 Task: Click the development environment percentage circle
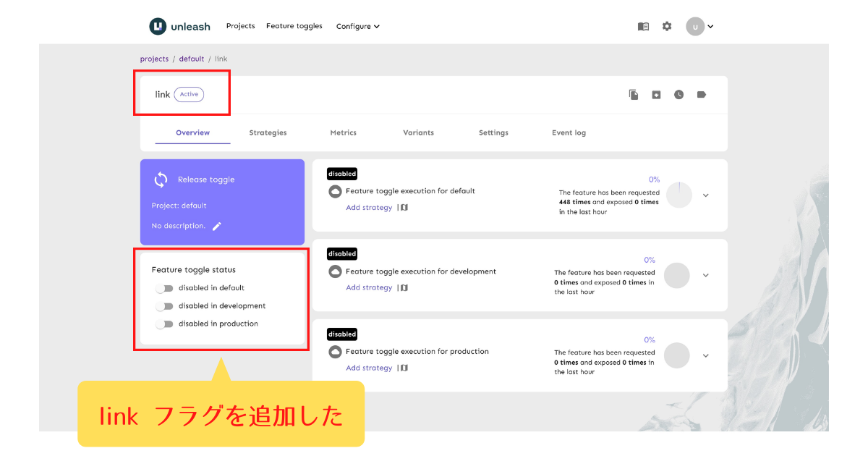[x=677, y=275]
